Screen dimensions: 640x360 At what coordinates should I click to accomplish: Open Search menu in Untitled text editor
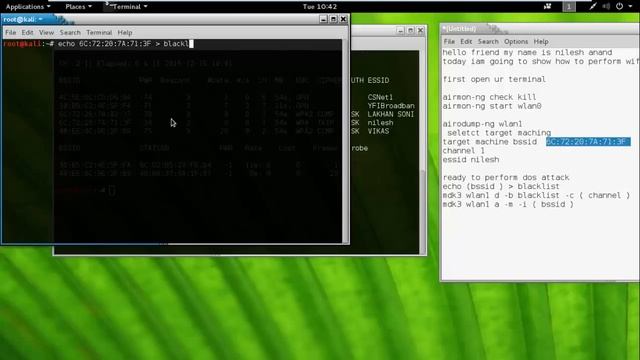[488, 42]
